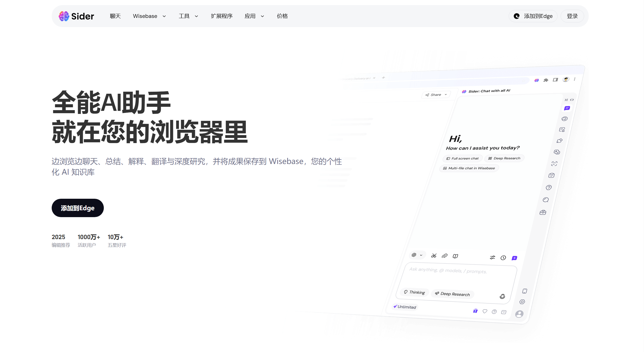
Task: Click Deep Research chip under greeting
Action: (x=504, y=158)
